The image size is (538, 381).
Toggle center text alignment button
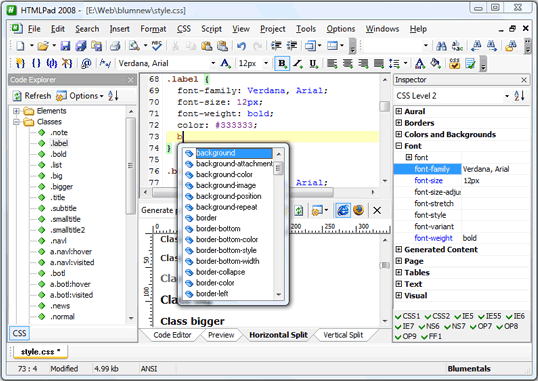click(x=348, y=64)
